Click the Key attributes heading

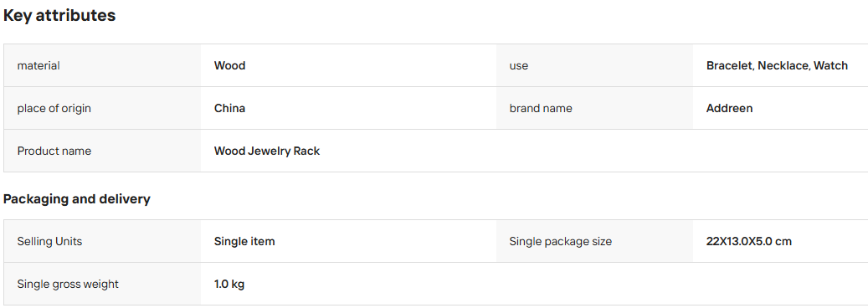[59, 16]
